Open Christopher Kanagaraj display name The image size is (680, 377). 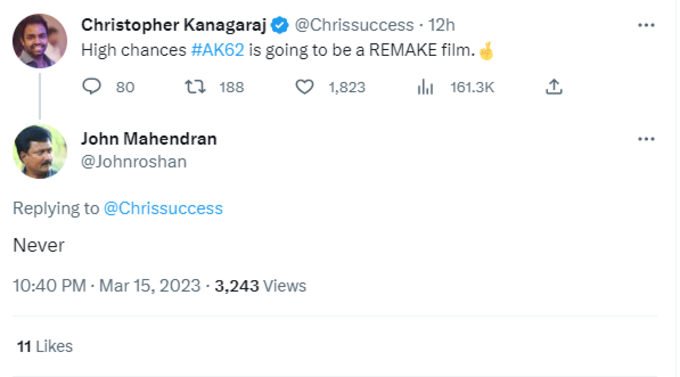click(173, 25)
